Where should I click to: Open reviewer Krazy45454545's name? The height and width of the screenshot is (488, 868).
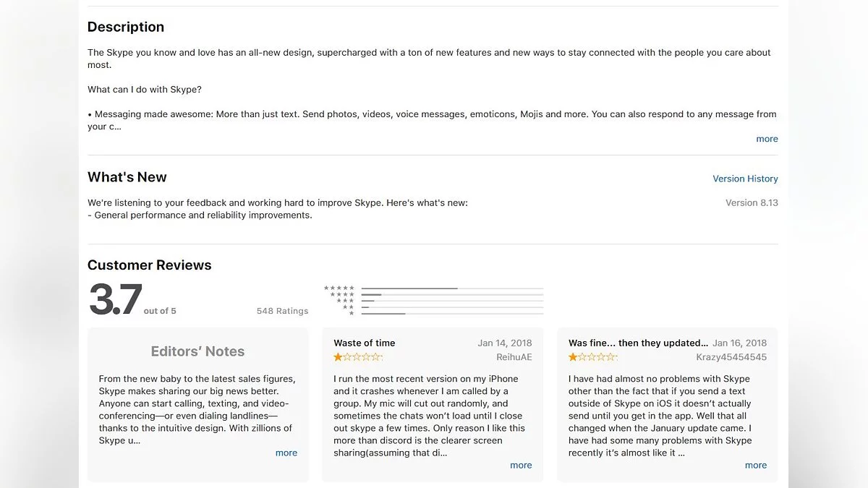point(731,357)
